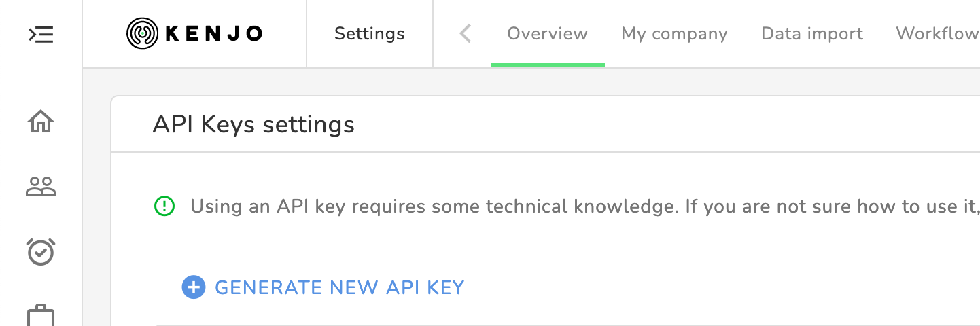980x326 pixels.
Task: Switch to the Overview tab
Action: (547, 33)
